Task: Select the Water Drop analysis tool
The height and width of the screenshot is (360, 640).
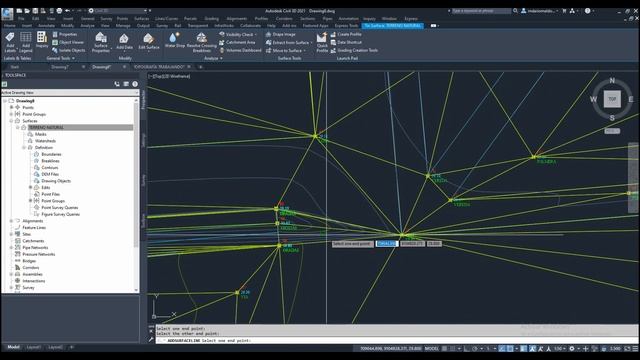Action: (175, 40)
